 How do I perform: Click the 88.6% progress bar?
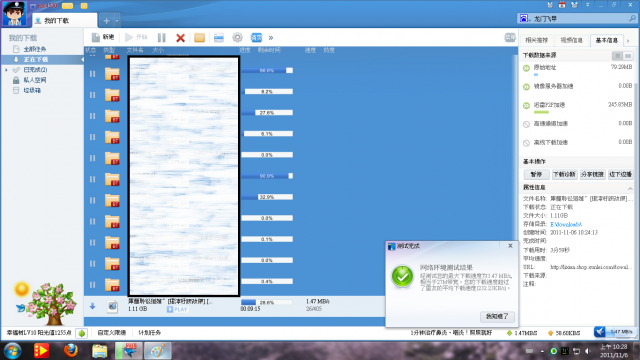pyautogui.click(x=267, y=71)
